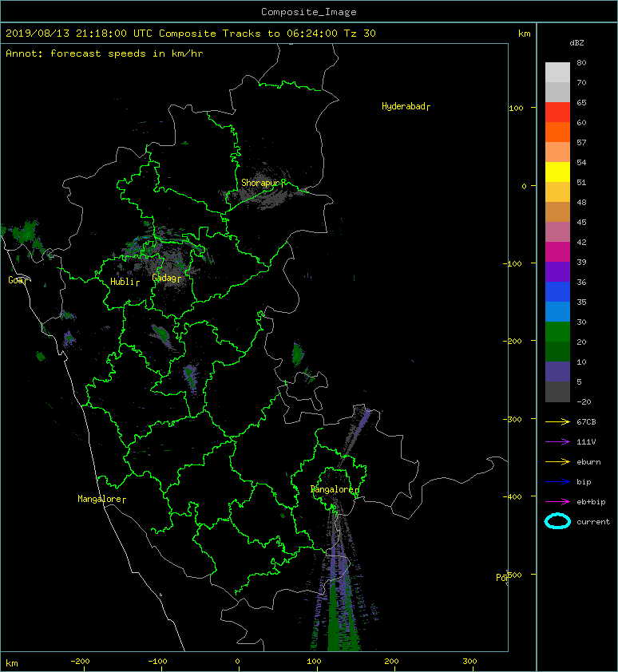Viewport: 618px width, 672px height.
Task: Click the eburn arrow legend icon
Action: click(557, 462)
